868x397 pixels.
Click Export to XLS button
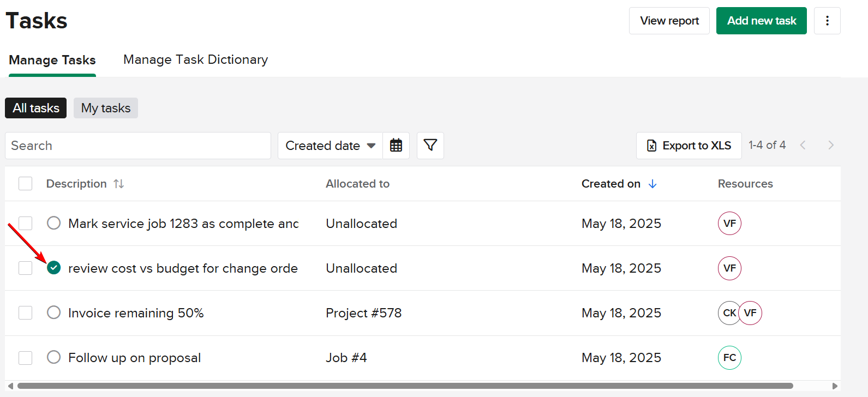click(x=689, y=146)
